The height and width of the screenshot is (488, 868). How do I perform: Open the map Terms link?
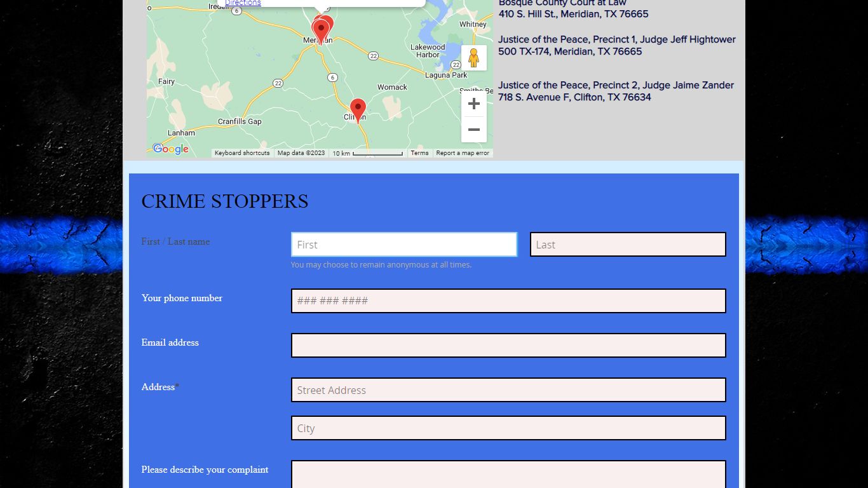pyautogui.click(x=419, y=153)
